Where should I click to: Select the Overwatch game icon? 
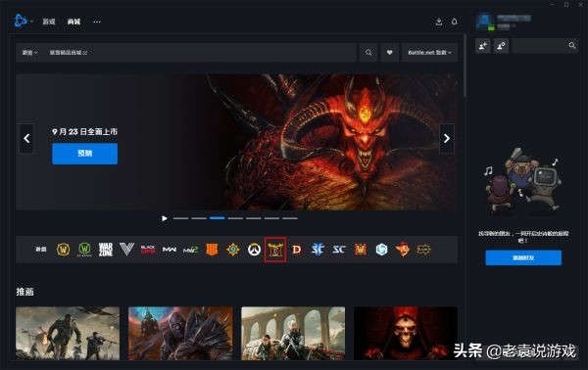tap(254, 250)
